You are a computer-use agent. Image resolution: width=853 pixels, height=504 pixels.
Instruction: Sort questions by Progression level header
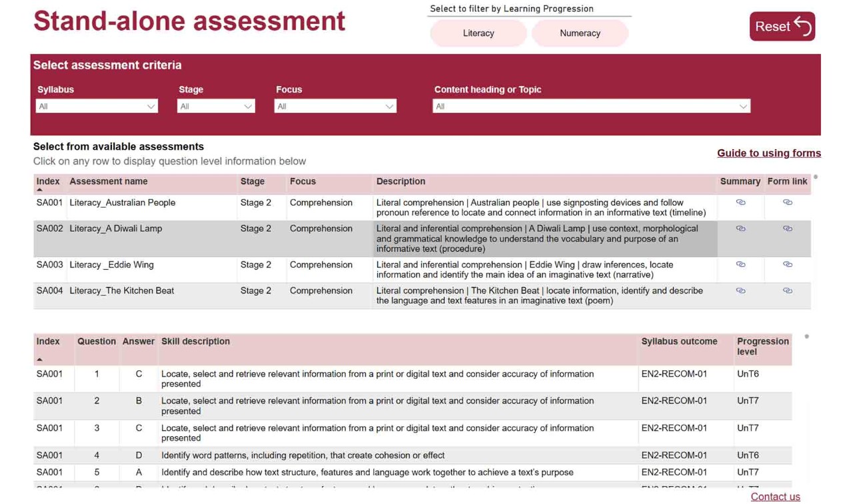[763, 346]
